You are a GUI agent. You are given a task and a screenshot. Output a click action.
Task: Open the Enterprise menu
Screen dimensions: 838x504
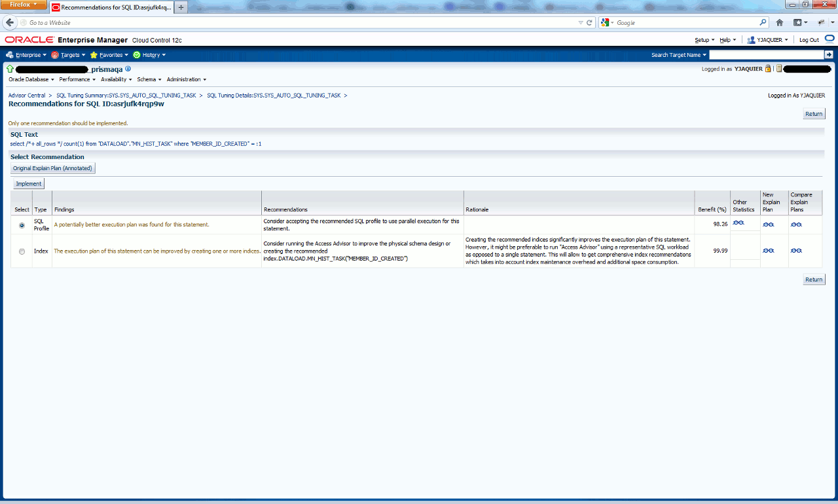[26, 55]
